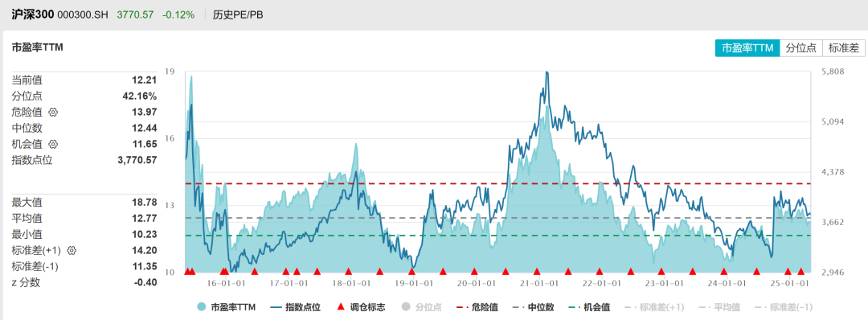
Task: Enable 平均值 legend item
Action: (719, 307)
